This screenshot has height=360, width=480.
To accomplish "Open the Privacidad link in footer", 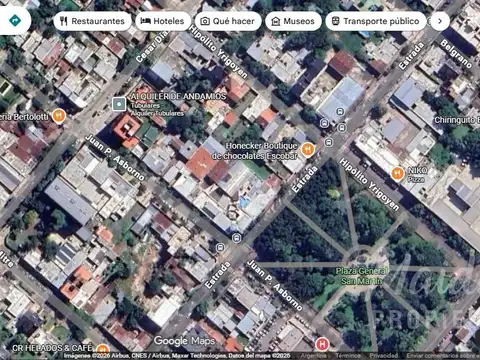I will point(384,356).
